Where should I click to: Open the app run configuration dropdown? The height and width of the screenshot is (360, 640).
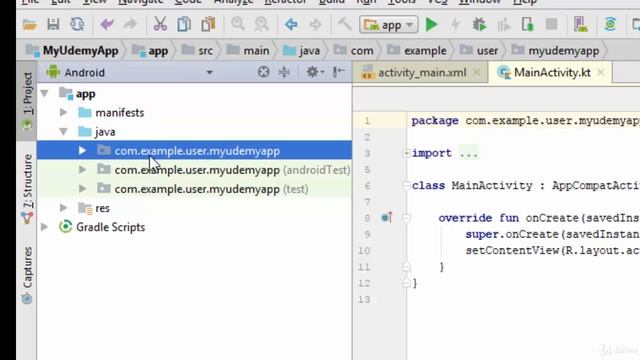pyautogui.click(x=389, y=25)
